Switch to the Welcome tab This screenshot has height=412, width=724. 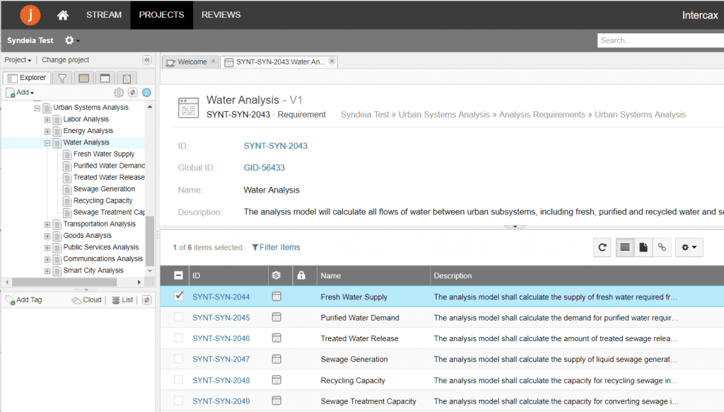tap(192, 62)
